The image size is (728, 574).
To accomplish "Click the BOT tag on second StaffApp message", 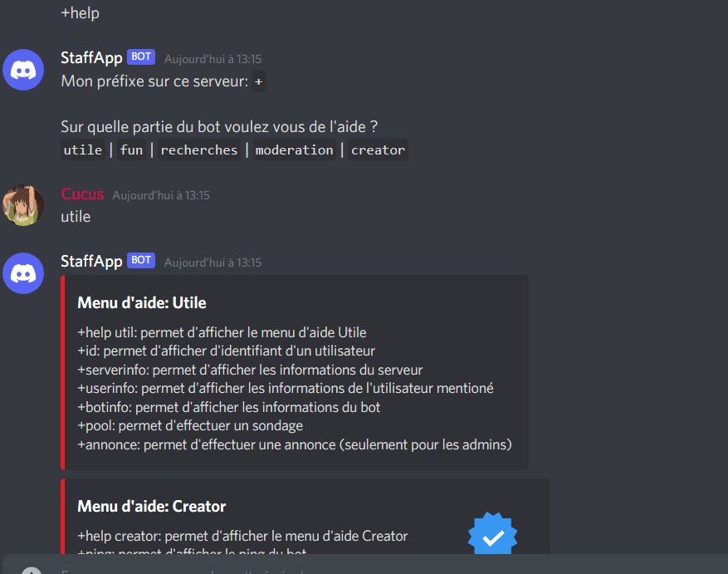I will [x=141, y=260].
